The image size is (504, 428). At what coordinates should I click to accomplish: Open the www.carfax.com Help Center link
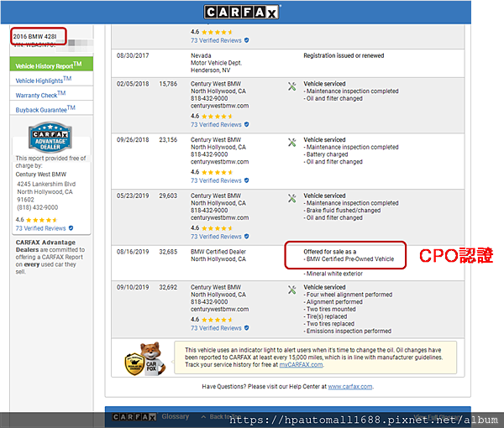(x=350, y=387)
